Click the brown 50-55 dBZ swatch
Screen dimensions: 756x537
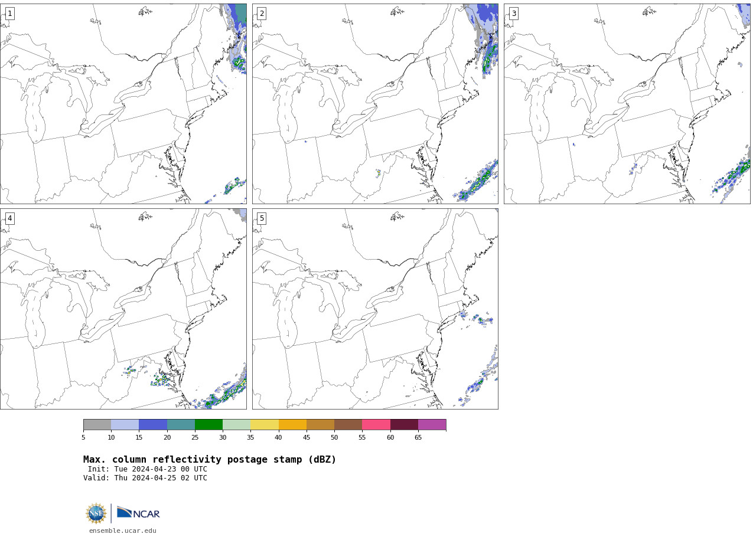tap(348, 425)
